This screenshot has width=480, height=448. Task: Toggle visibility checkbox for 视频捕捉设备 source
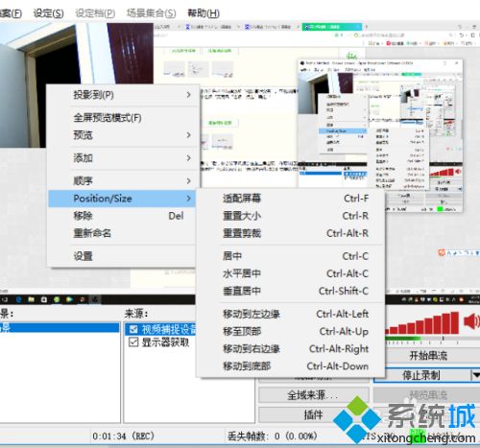pos(133,329)
